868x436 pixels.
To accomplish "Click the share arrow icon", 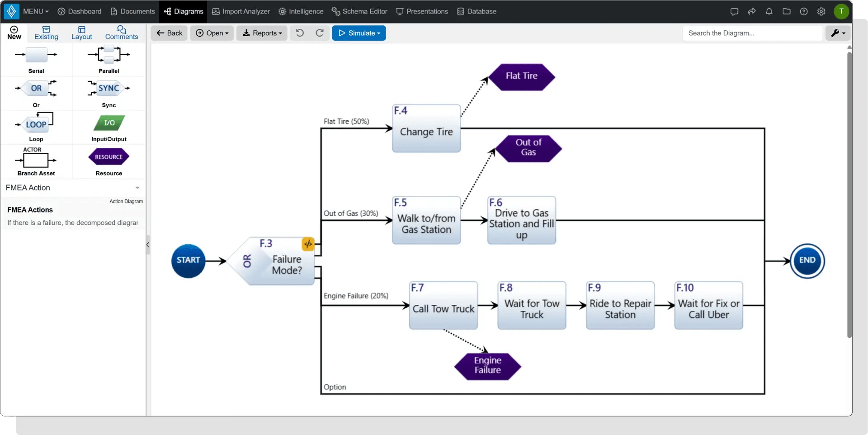I will pyautogui.click(x=752, y=12).
